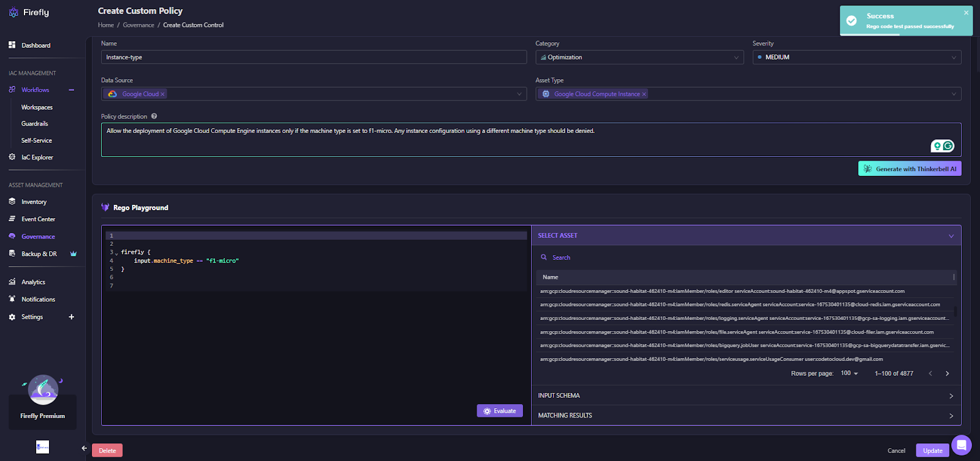This screenshot has height=461, width=980.
Task: Collapse Workflows with the minus icon
Action: click(72, 90)
